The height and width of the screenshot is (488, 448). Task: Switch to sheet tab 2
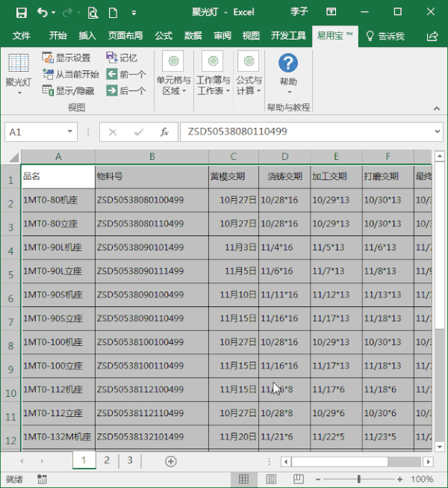(107, 460)
